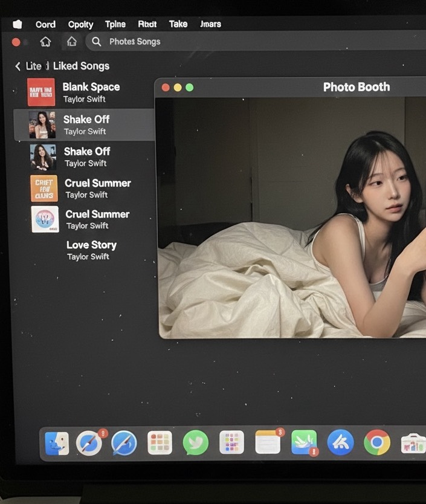Screen dimensions: 426x504
Task: Open the Take menu
Action: point(178,24)
